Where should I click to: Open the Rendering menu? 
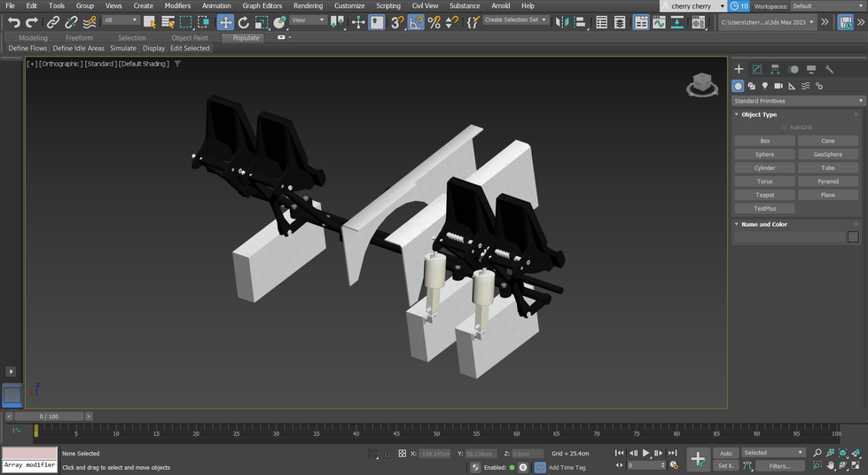(x=308, y=5)
